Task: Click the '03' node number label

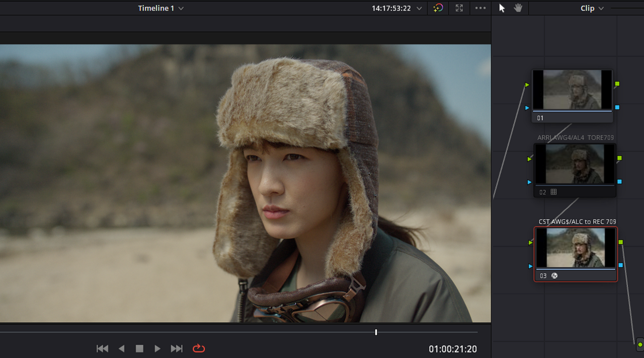Action: tap(543, 276)
